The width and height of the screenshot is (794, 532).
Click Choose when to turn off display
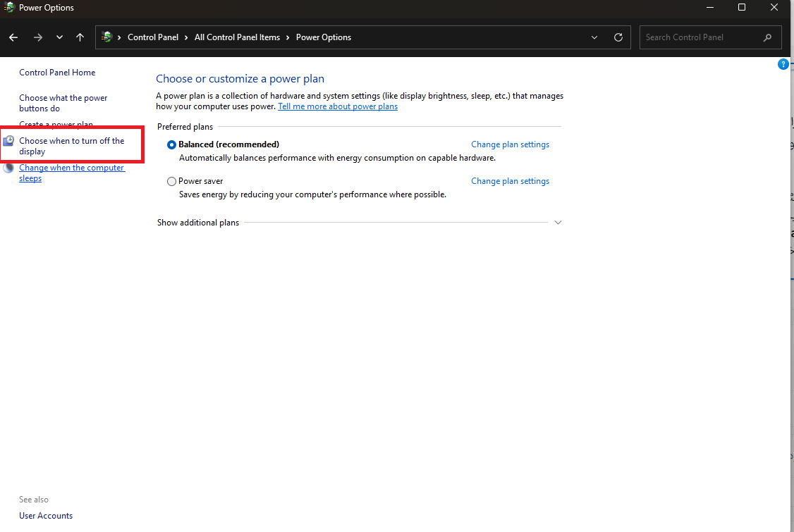click(x=71, y=146)
